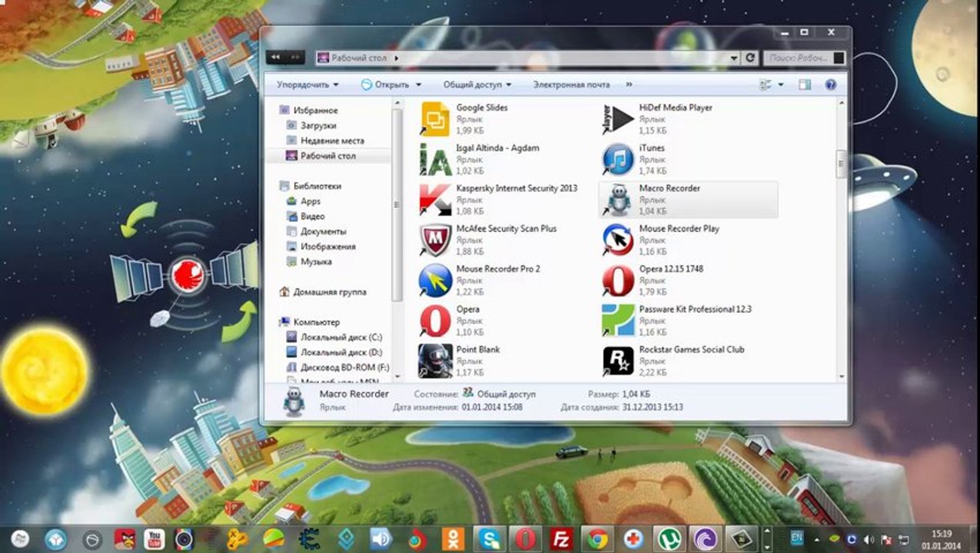Select the Rockstar Games Social Club icon

coord(618,361)
